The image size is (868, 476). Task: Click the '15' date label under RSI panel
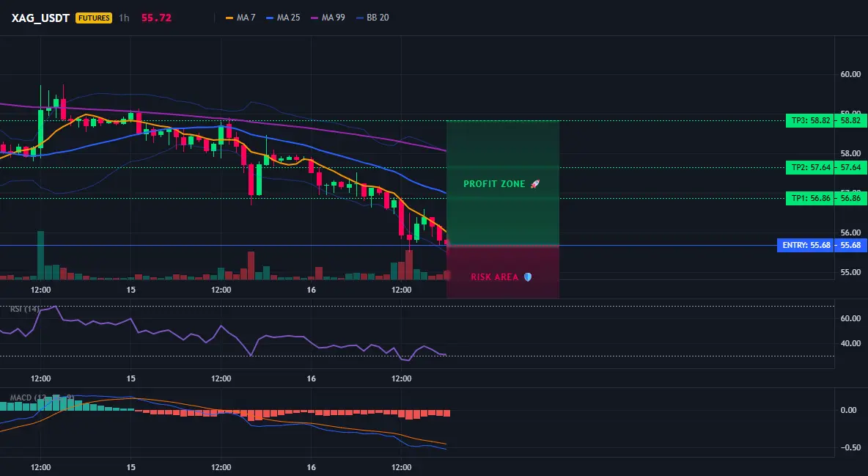pos(130,378)
